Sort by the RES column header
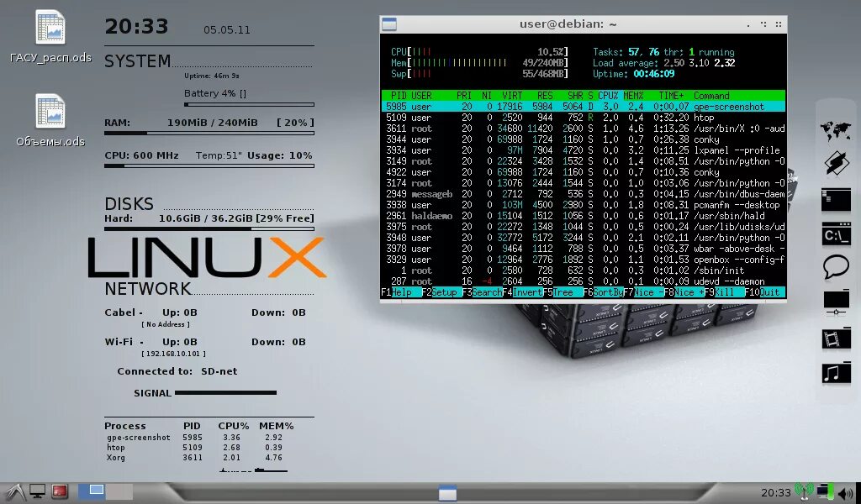Screen dimensions: 861x504 [545, 96]
